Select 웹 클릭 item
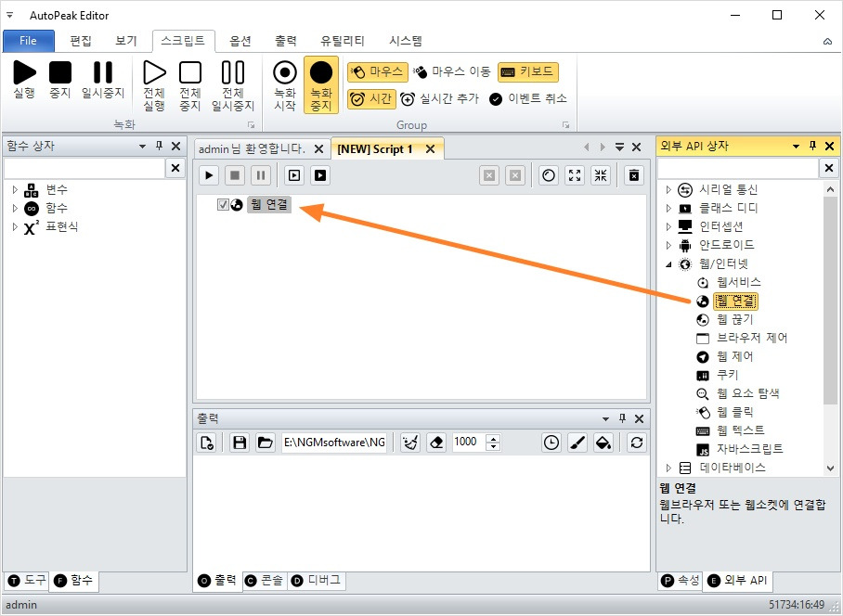The height and width of the screenshot is (616, 843). point(735,412)
